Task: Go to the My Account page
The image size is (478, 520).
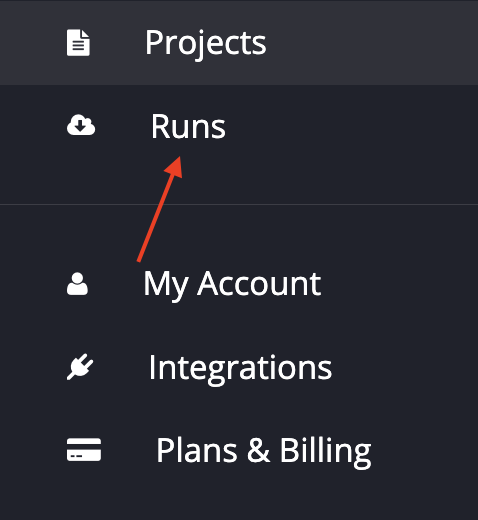Action: [239, 284]
